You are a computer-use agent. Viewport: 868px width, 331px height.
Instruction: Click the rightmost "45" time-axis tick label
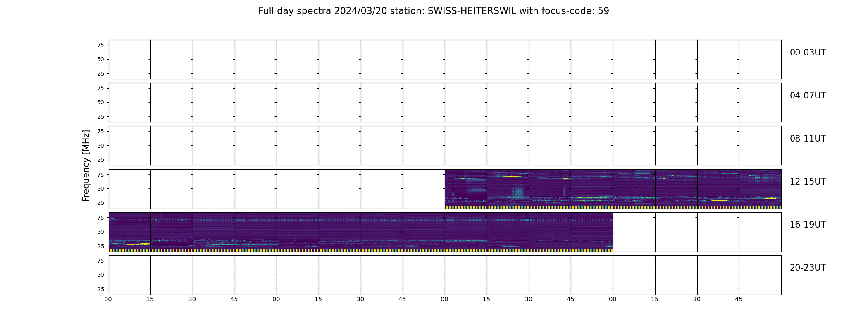coord(739,299)
